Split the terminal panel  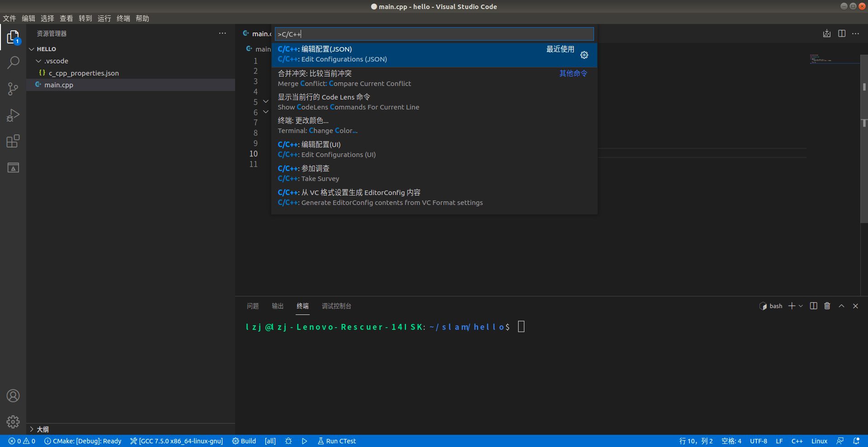coord(814,306)
